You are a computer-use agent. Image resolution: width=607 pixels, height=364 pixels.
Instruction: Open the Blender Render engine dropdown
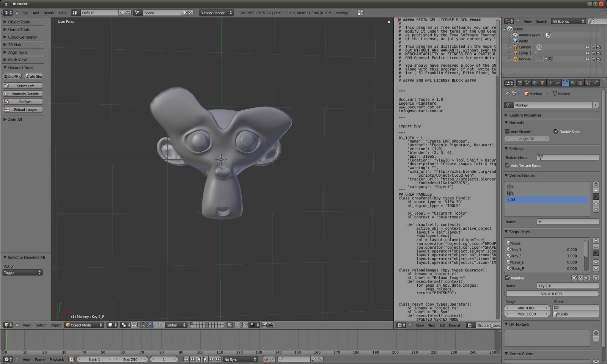[216, 13]
